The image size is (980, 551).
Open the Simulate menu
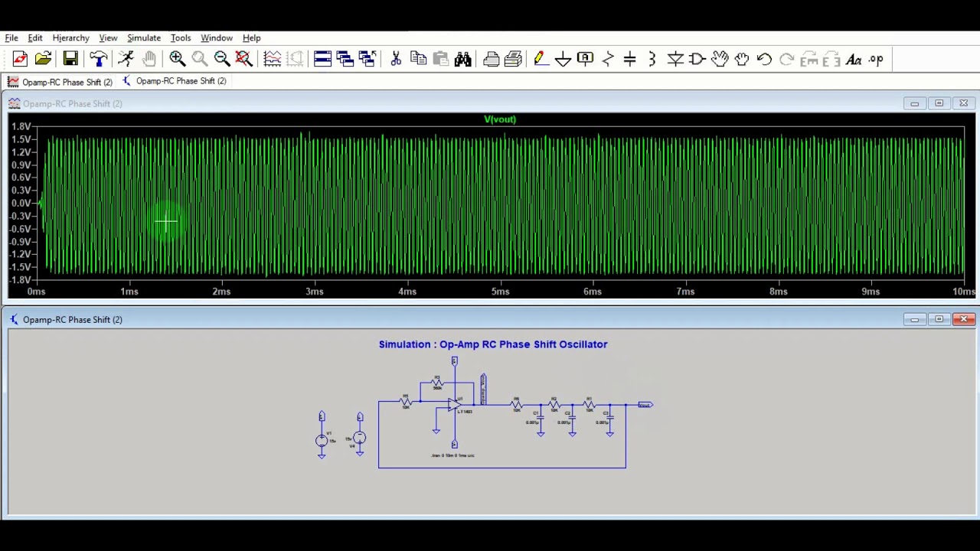(x=144, y=37)
